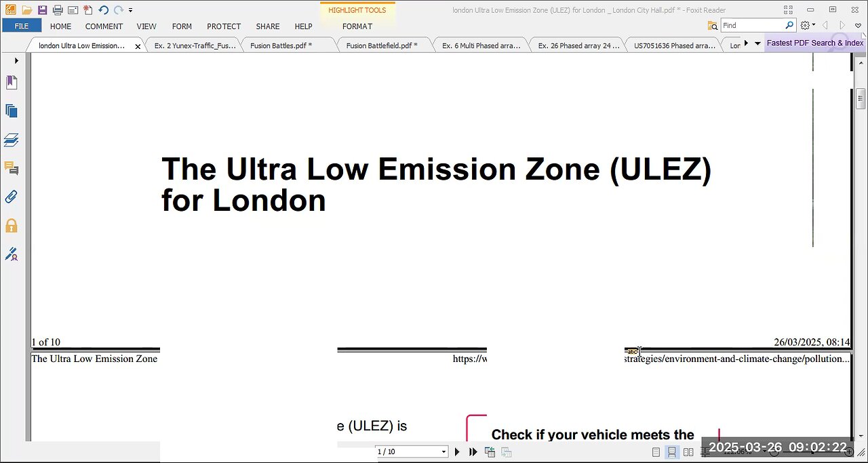
Task: Select single page view mode
Action: click(x=656, y=452)
